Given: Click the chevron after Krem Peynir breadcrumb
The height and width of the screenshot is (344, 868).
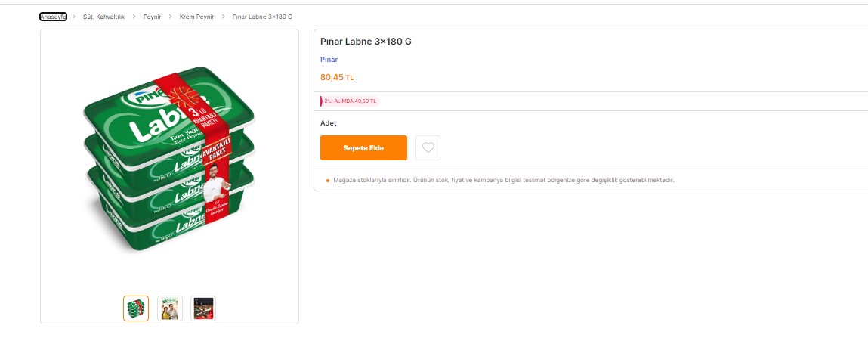Looking at the screenshot, I should [223, 17].
